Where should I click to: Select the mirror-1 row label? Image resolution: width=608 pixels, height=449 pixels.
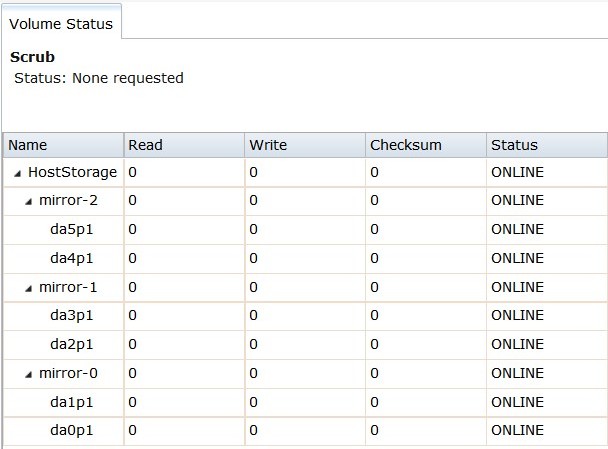pyautogui.click(x=68, y=287)
